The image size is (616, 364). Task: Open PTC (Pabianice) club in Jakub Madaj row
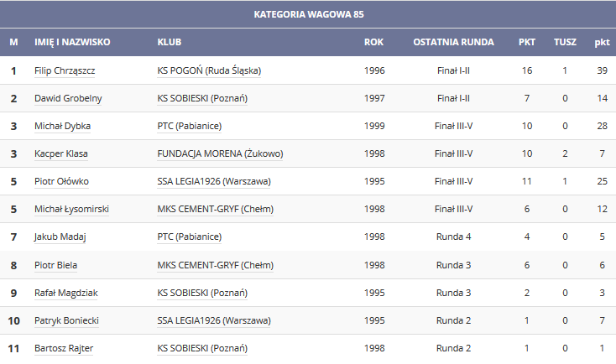coord(190,237)
